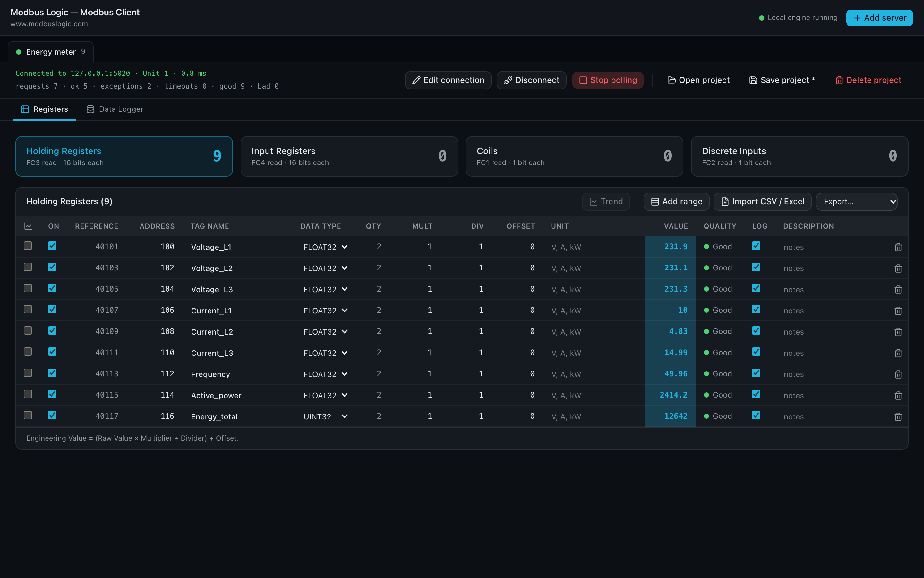Open the data type dropdown for Current_L3

click(x=325, y=353)
